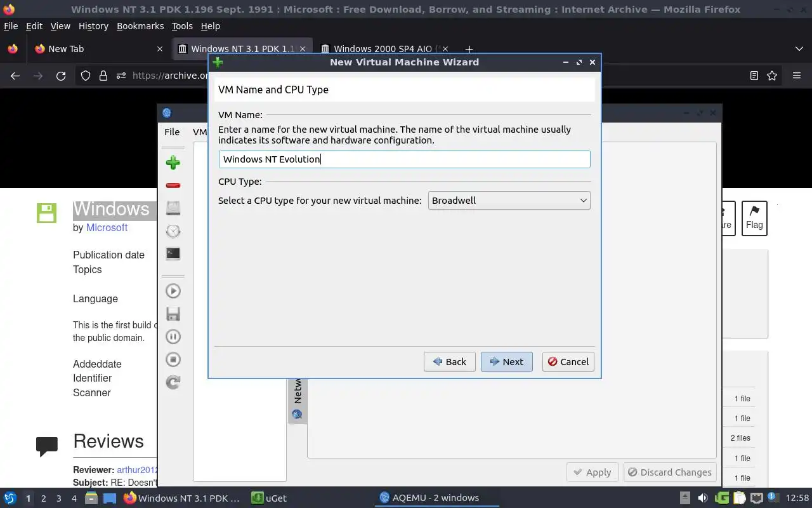Select the vertical Network tab in AQEMU
Image resolution: width=812 pixels, height=508 pixels.
point(297,400)
